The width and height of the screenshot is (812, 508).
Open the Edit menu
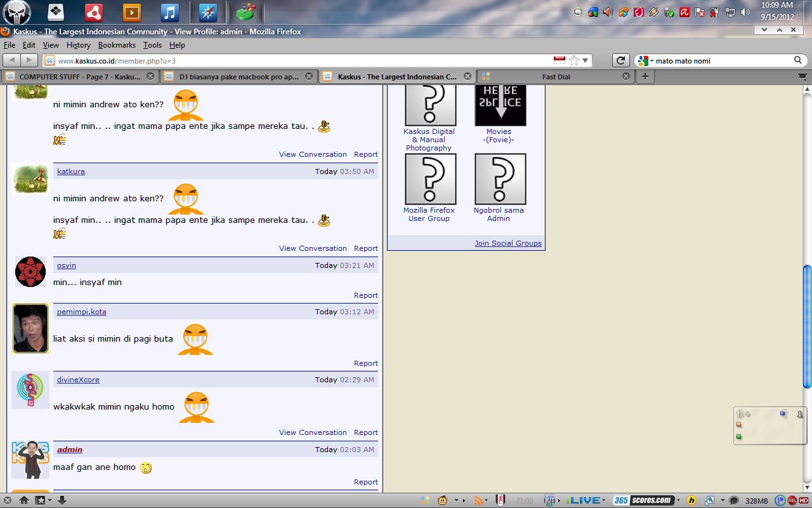(x=29, y=45)
